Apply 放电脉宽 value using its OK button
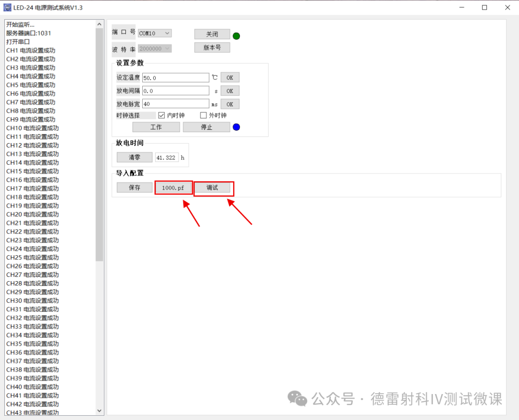Image resolution: width=519 pixels, height=420 pixels. click(230, 104)
